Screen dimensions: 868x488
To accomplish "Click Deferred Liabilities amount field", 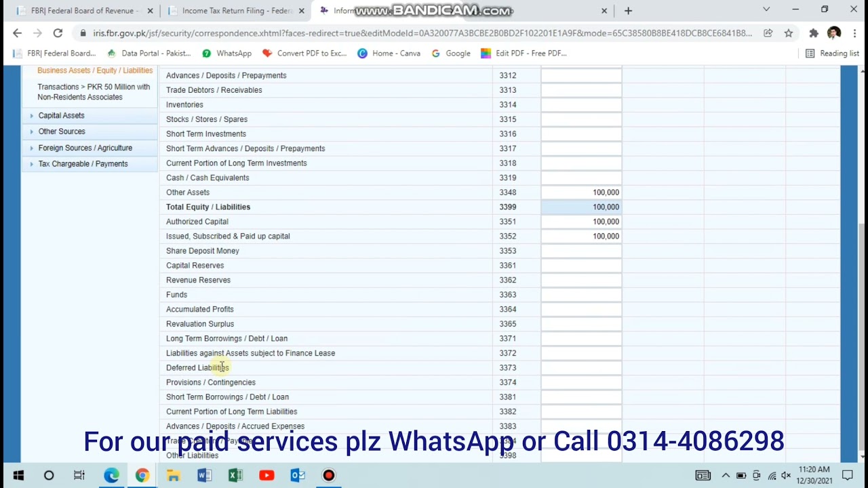I will (x=581, y=368).
